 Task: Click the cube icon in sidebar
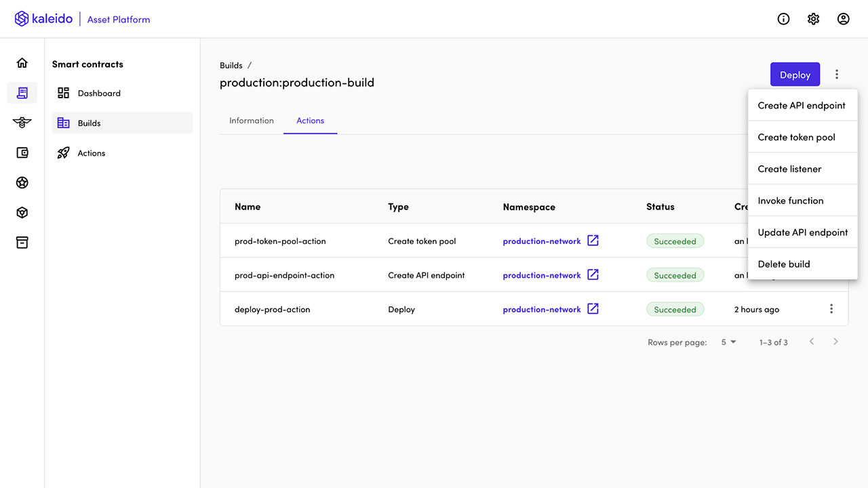(22, 213)
